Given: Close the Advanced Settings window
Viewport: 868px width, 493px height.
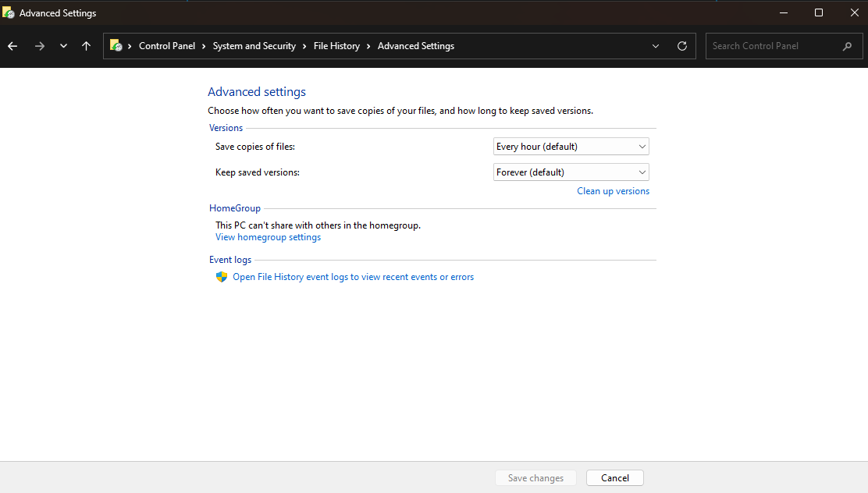Looking at the screenshot, I should pyautogui.click(x=854, y=12).
